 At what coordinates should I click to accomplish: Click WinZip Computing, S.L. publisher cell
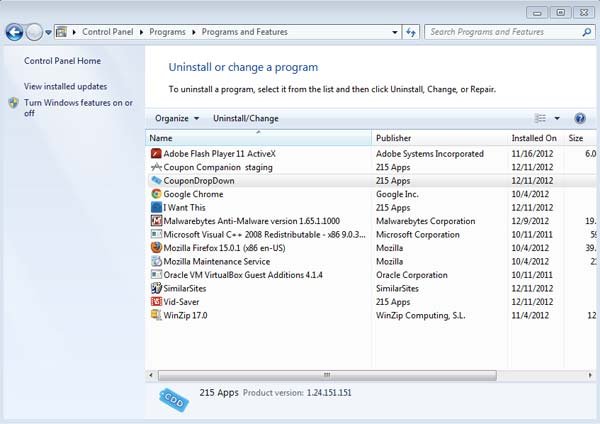[421, 315]
